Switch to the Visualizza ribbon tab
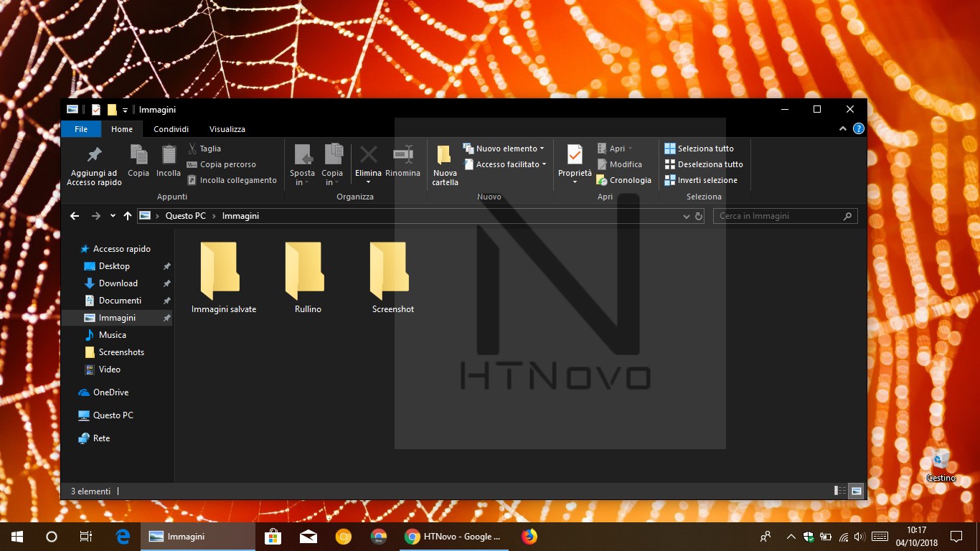This screenshot has height=551, width=980. (227, 128)
